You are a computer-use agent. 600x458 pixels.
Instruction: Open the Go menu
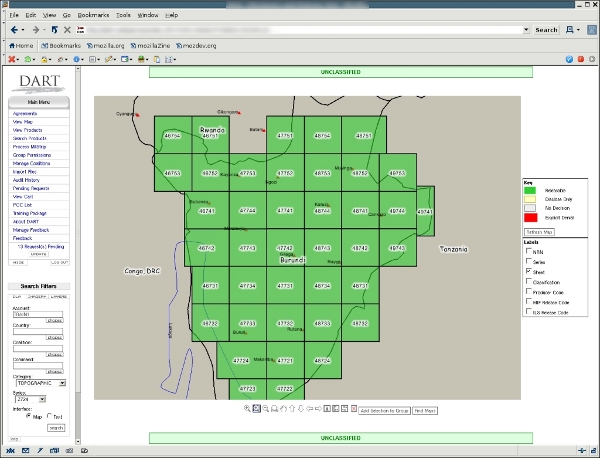67,15
